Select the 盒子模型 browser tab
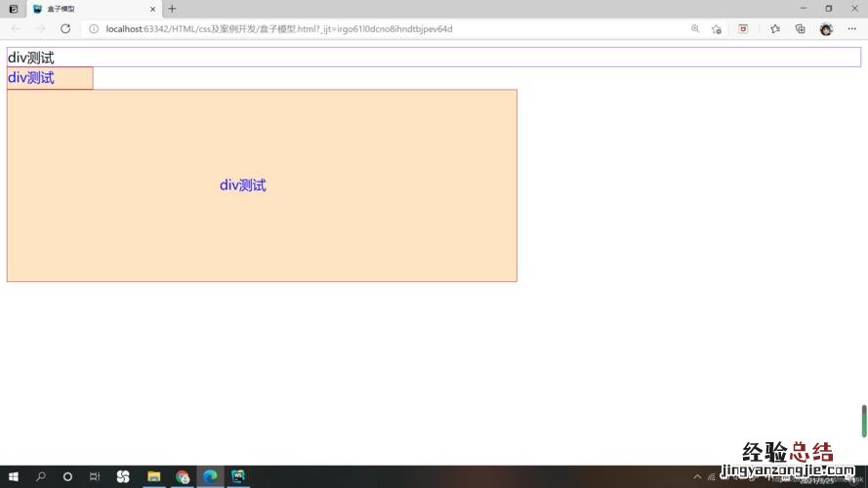This screenshot has width=868, height=488. (x=94, y=9)
